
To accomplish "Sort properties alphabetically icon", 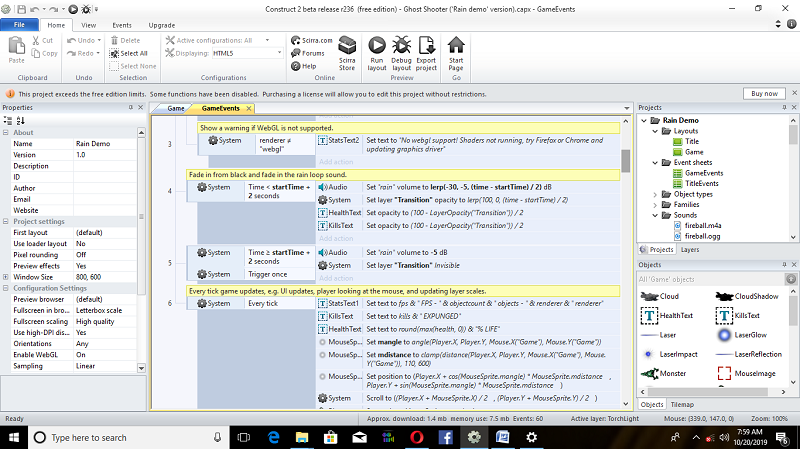I will [x=20, y=120].
